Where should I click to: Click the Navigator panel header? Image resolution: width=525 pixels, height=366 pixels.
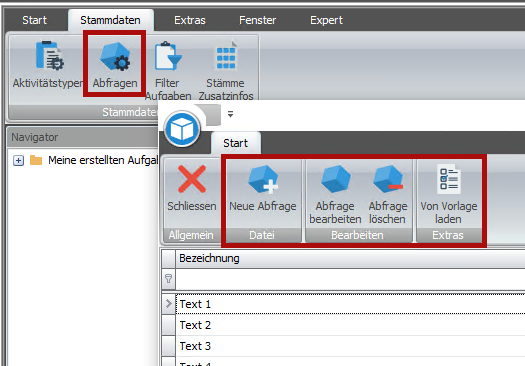pos(83,137)
